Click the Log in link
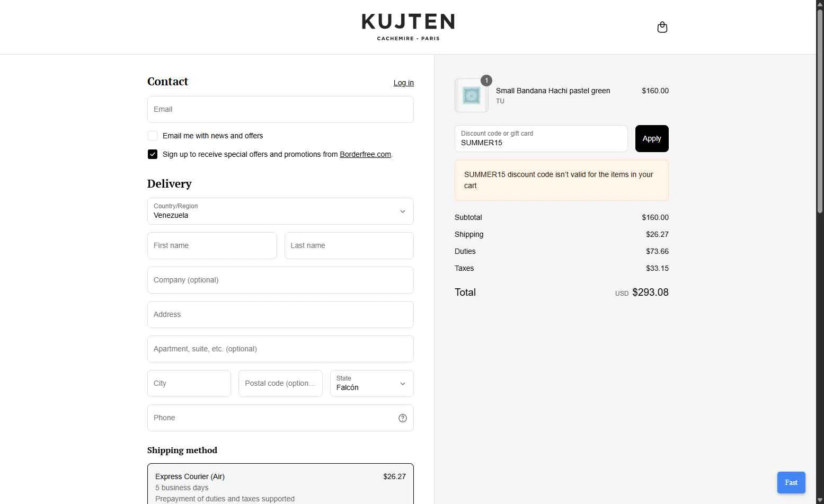 (404, 83)
